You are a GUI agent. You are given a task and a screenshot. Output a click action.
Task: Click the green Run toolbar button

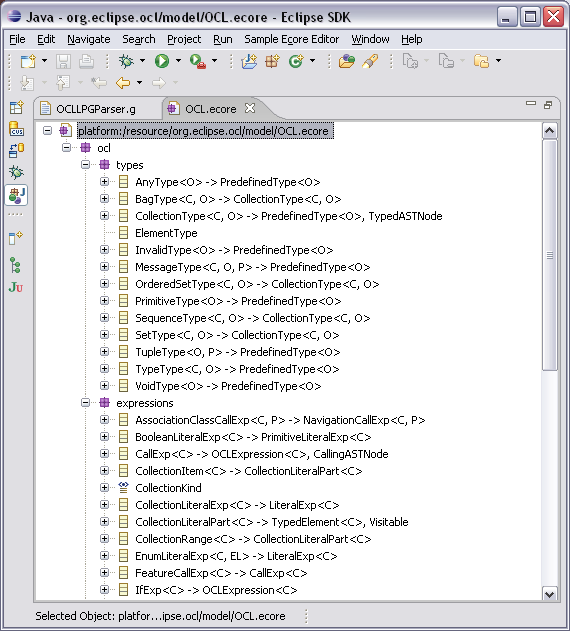pyautogui.click(x=162, y=61)
